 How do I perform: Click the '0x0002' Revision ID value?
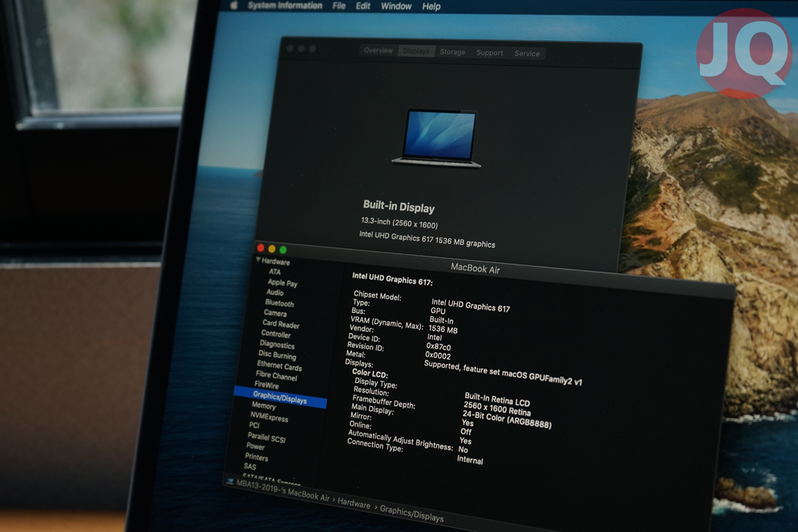(x=438, y=355)
